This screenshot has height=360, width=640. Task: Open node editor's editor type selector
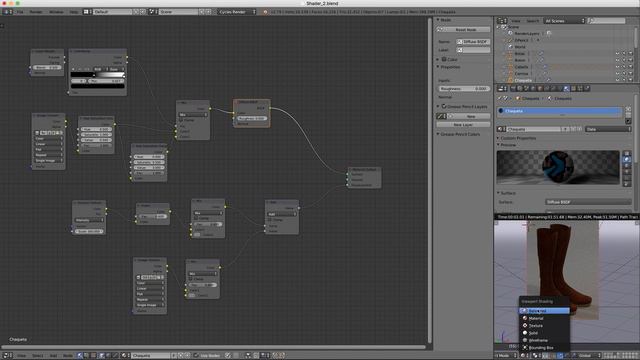point(7,356)
